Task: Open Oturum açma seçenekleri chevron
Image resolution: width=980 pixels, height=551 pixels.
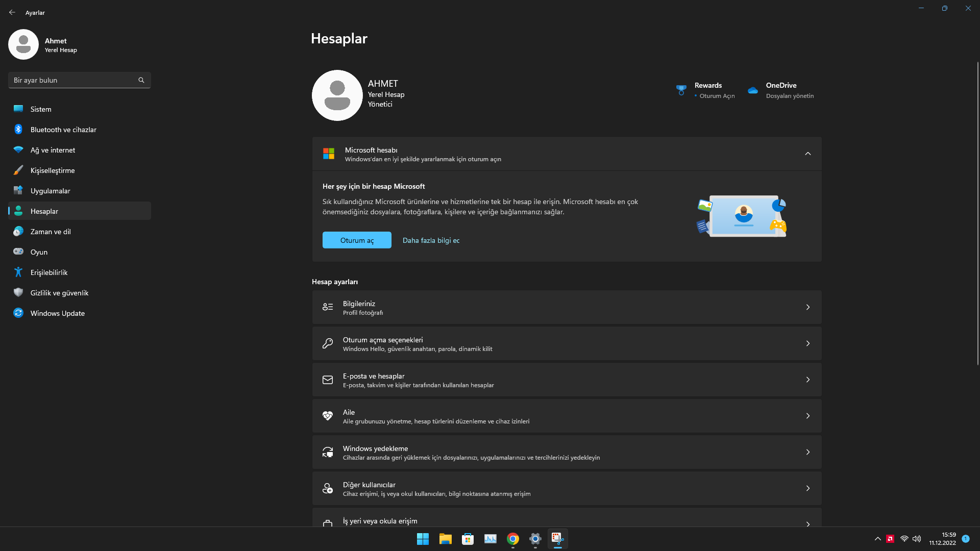Action: 807,343
